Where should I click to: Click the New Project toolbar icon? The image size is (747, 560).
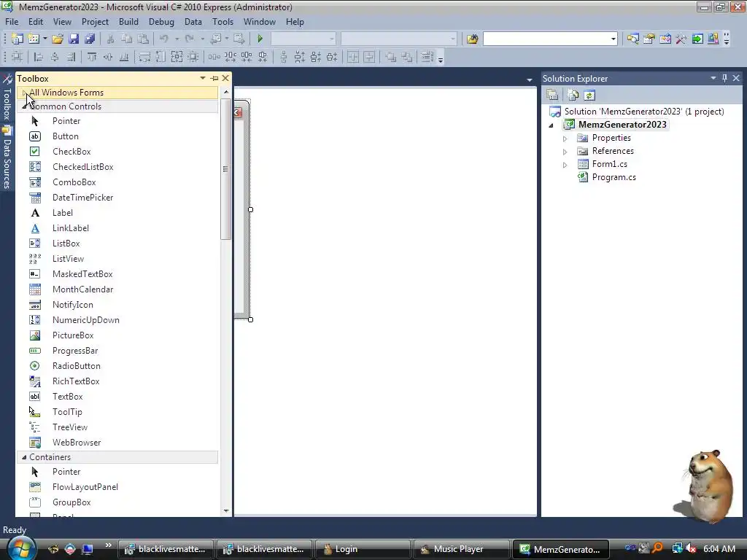[x=18, y=39]
